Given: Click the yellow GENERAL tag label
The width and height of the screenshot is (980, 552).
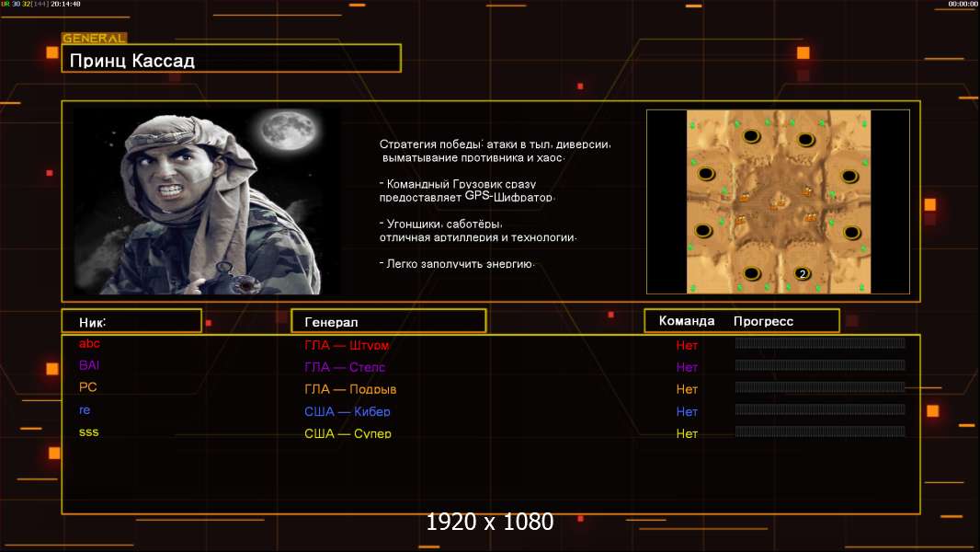Looking at the screenshot, I should (x=94, y=39).
